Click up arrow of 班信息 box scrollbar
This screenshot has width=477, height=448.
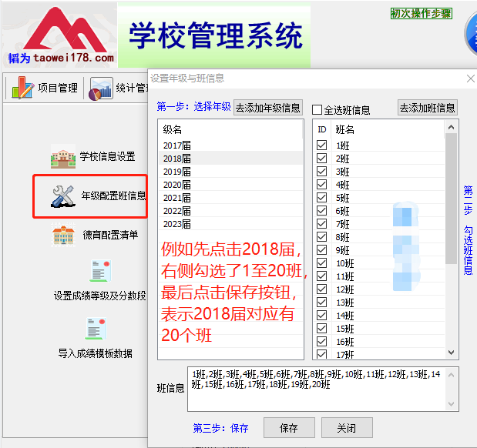452,375
